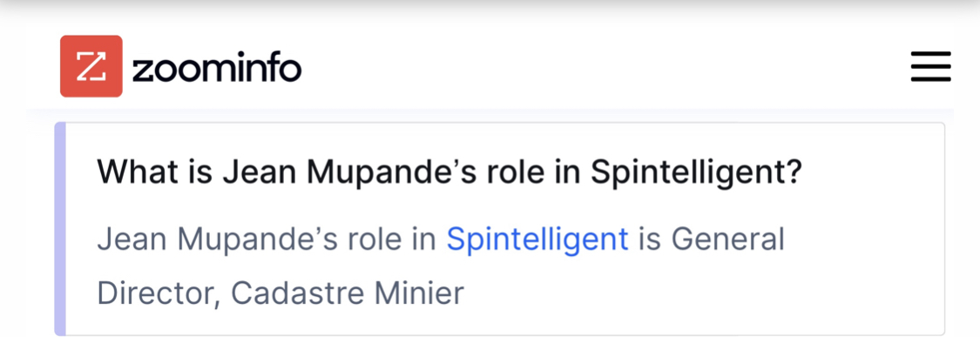Click the 'Cadastre Minier' text

click(x=348, y=293)
